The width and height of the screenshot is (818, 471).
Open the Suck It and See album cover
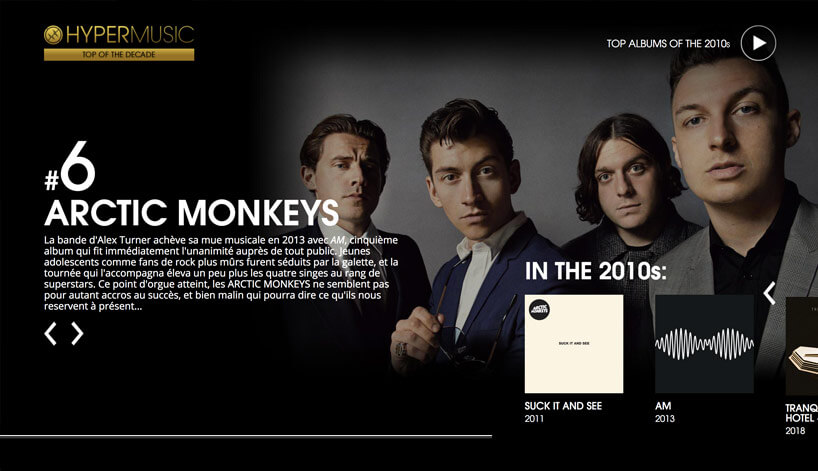click(574, 344)
